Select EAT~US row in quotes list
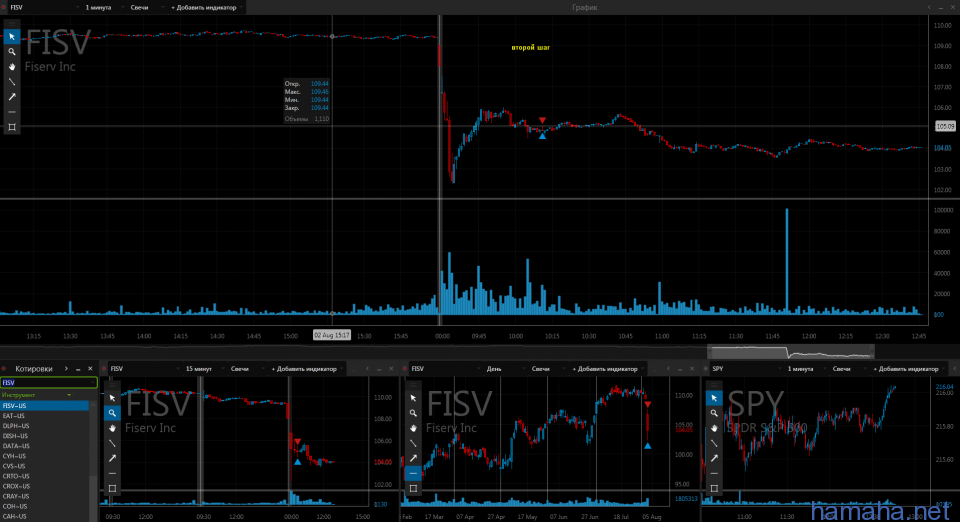Screen dimensions: 960x522 (45, 416)
